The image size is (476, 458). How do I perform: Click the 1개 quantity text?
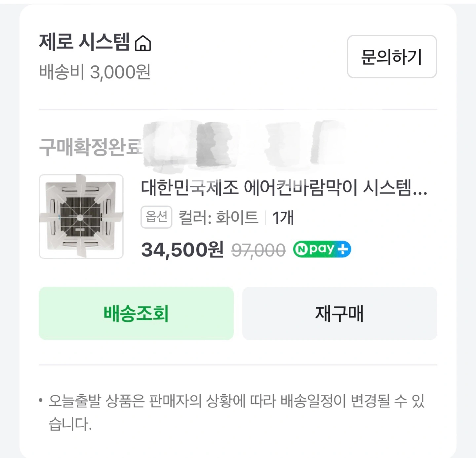coord(283,217)
